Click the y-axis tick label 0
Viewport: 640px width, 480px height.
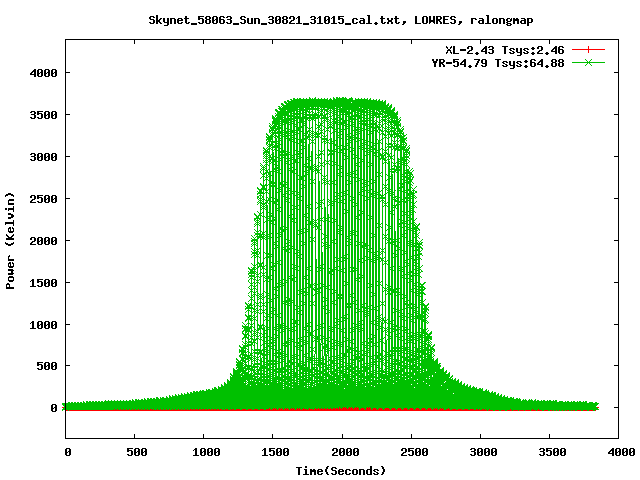click(x=54, y=408)
